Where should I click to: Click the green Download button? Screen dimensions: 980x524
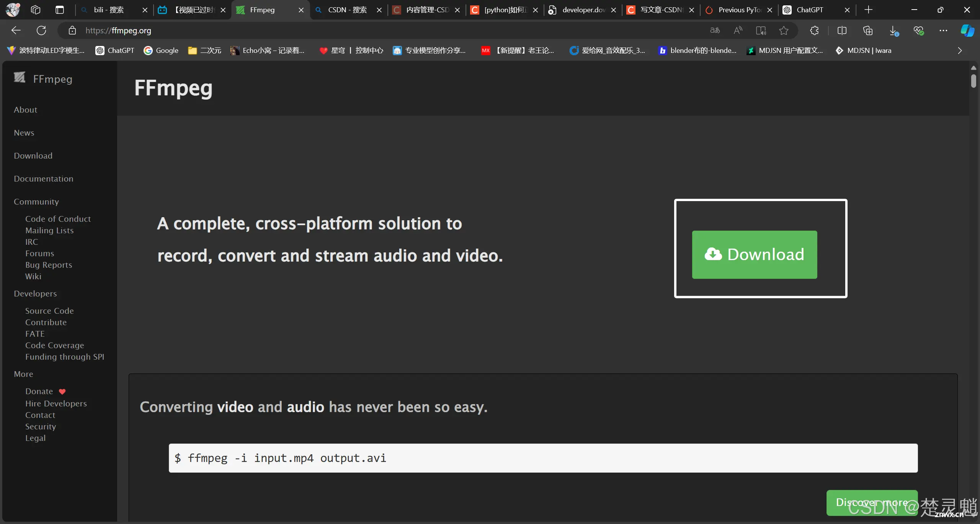point(754,254)
